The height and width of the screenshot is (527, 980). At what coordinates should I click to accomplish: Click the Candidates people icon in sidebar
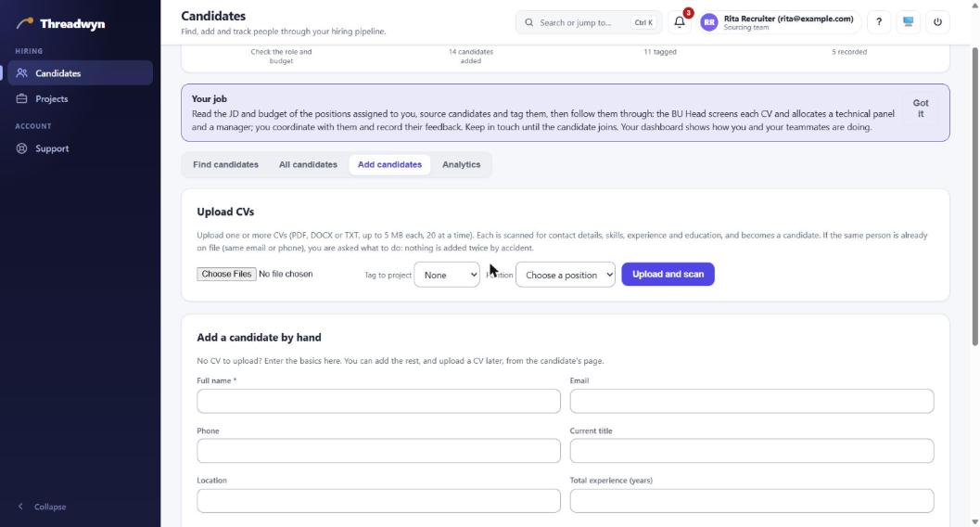click(x=22, y=73)
